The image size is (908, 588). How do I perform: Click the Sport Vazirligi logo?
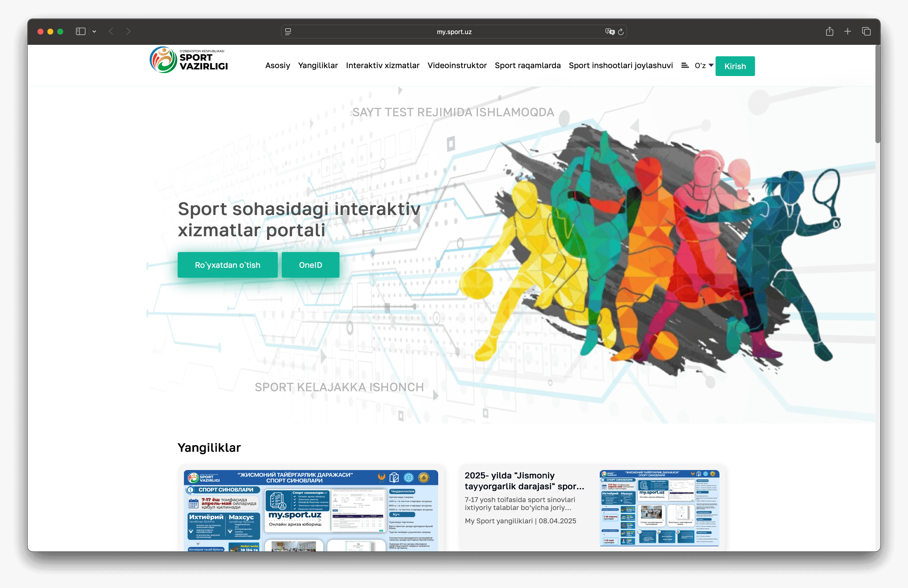point(189,60)
